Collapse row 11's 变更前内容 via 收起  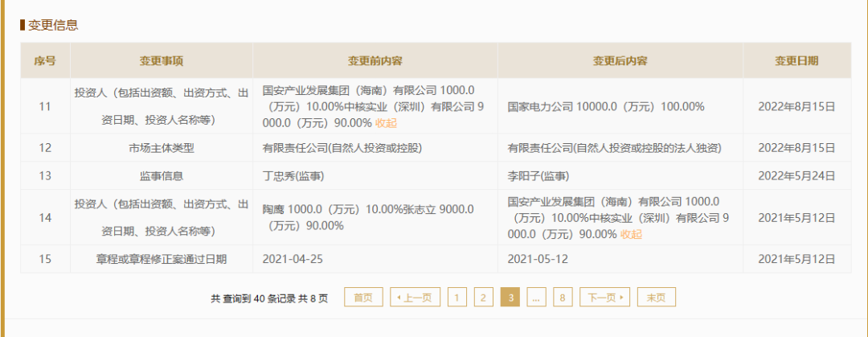coord(386,123)
